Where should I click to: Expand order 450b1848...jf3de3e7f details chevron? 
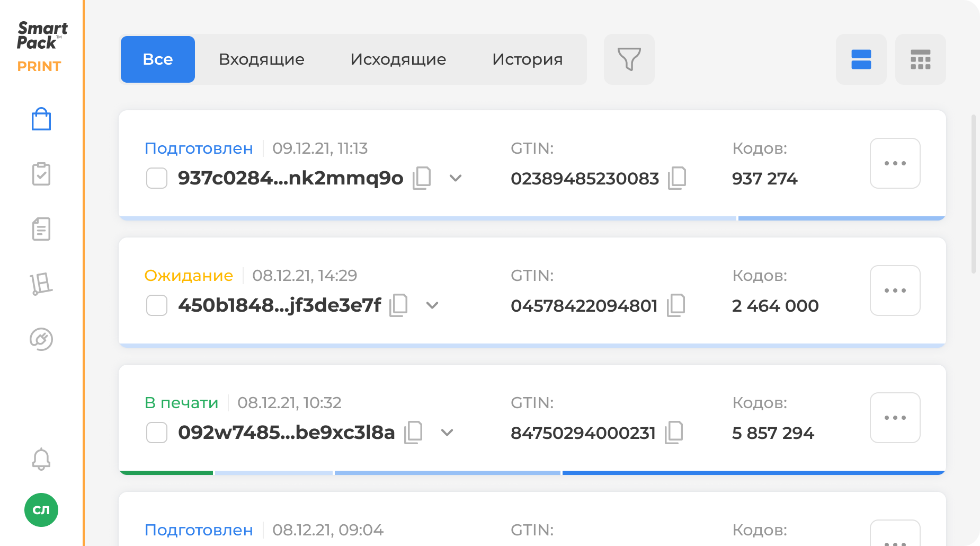tap(432, 305)
